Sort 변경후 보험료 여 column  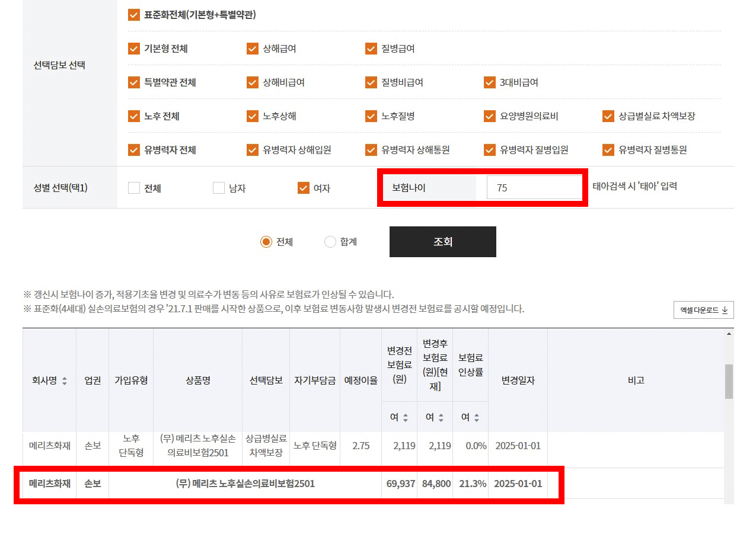click(441, 418)
